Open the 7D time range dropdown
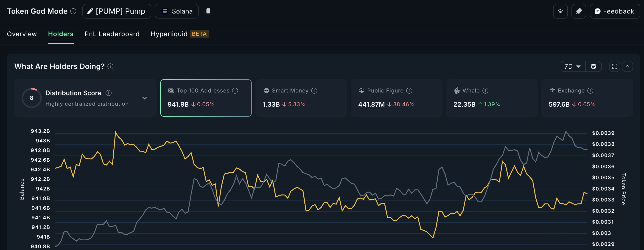This screenshot has height=250, width=644. tap(573, 66)
